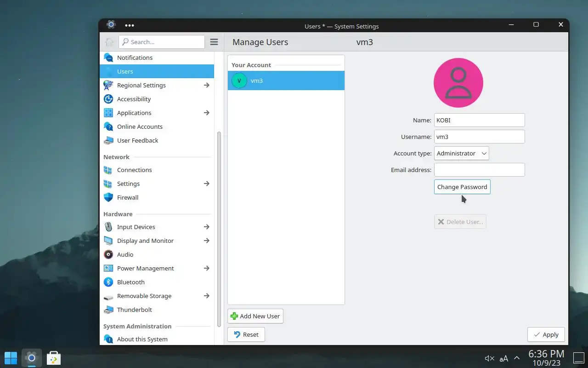
Task: Open the taskbar start menu icon
Action: (11, 358)
